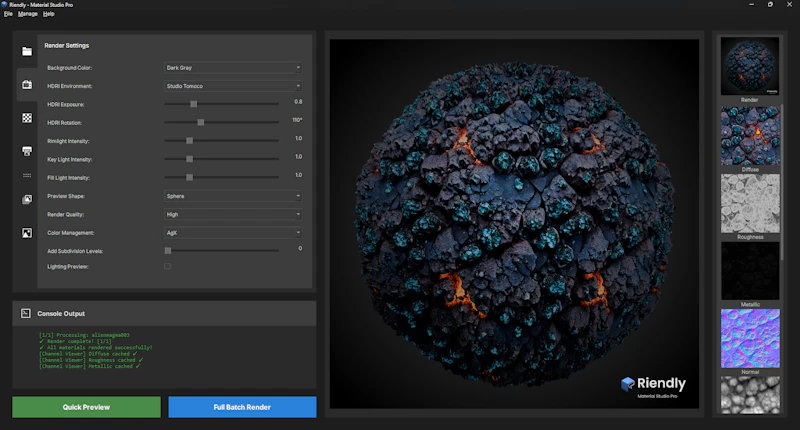
Task: Select the Roughness channel thumbnail
Action: [750, 204]
